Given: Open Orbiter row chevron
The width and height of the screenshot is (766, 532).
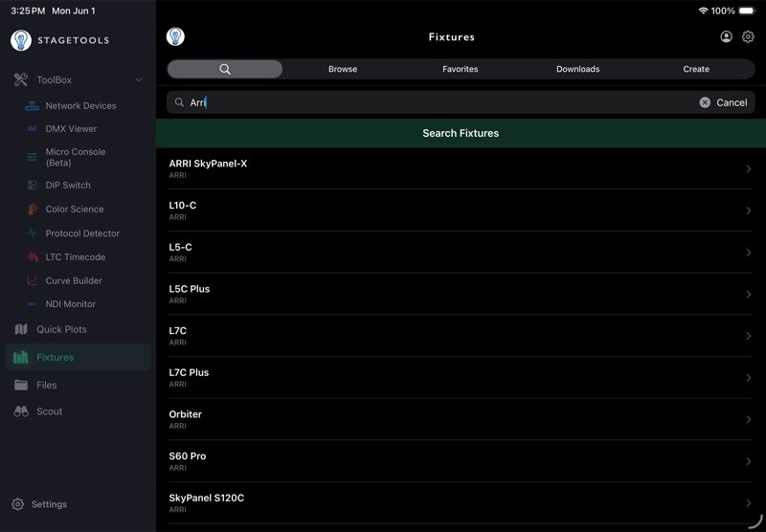Looking at the screenshot, I should (x=749, y=420).
